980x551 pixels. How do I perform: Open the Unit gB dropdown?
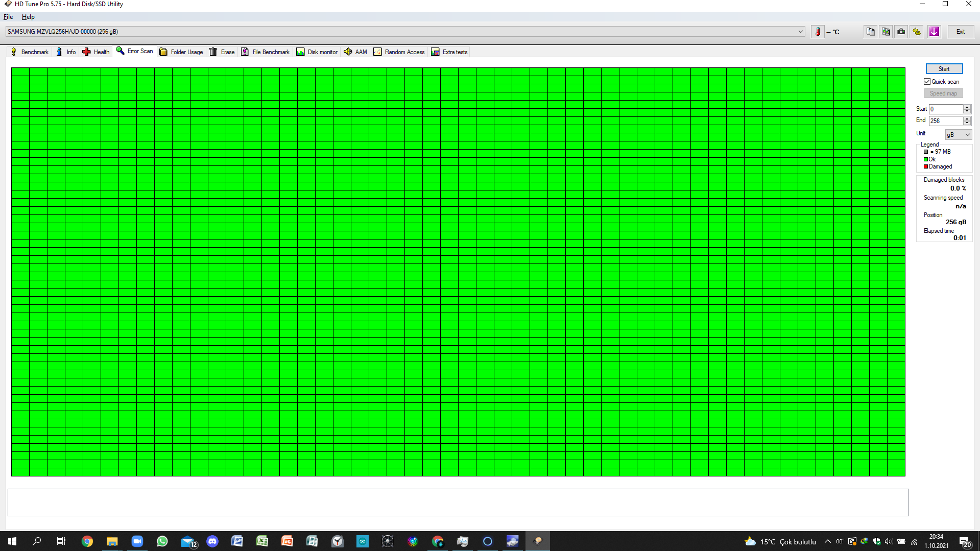pos(958,135)
